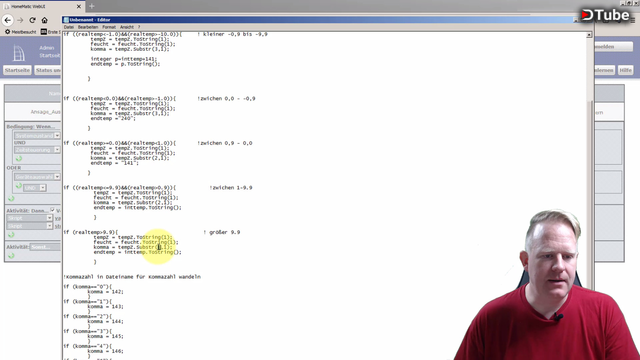Viewport: 640px width, 360px height.
Task: Click the Editor window title bar icon
Action: pos(66,20)
